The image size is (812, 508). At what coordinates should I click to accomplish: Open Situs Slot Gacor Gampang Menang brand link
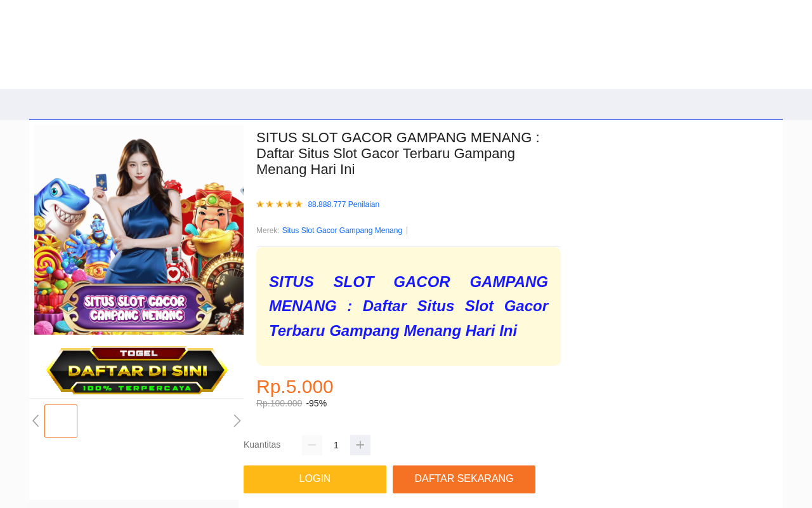pos(342,231)
